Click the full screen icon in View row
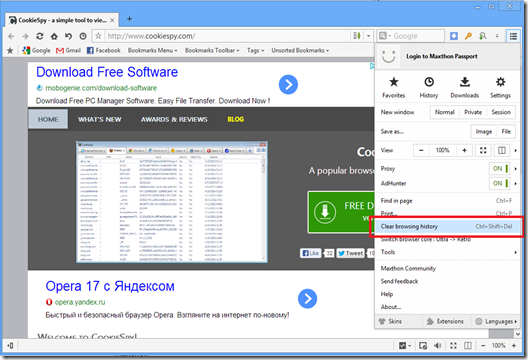This screenshot has width=528, height=360. pyautogui.click(x=483, y=150)
